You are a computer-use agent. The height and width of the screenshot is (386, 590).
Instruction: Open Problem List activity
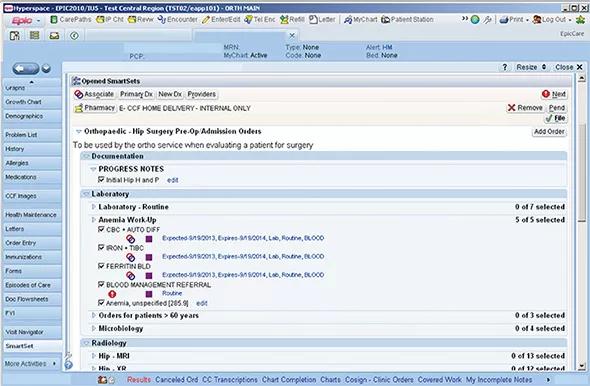[x=32, y=135]
